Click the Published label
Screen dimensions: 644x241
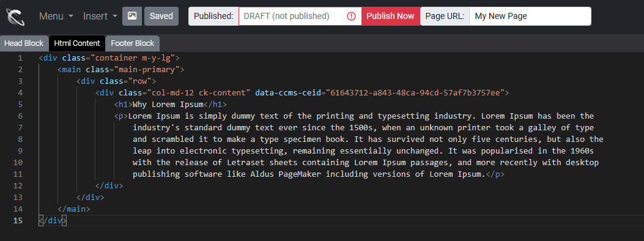point(213,16)
